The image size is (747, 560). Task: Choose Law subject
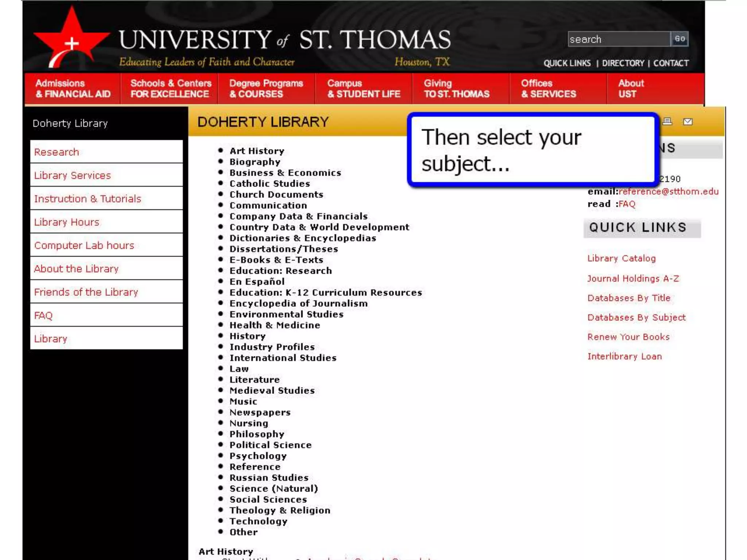(239, 369)
